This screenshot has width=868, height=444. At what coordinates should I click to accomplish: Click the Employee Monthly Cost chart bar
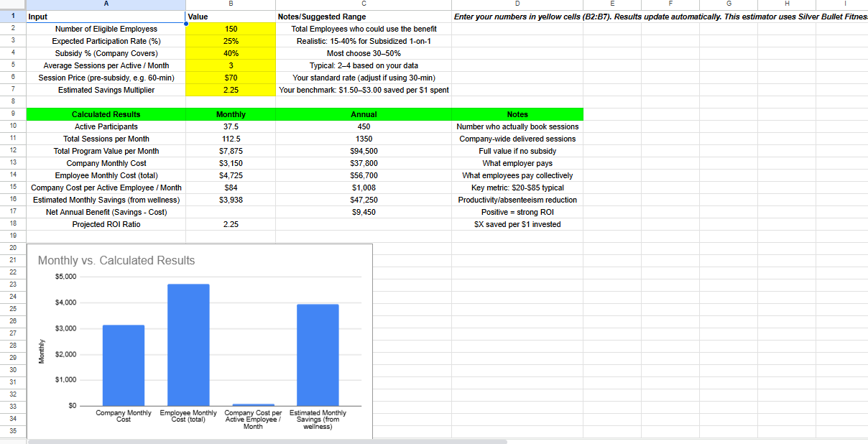188,345
